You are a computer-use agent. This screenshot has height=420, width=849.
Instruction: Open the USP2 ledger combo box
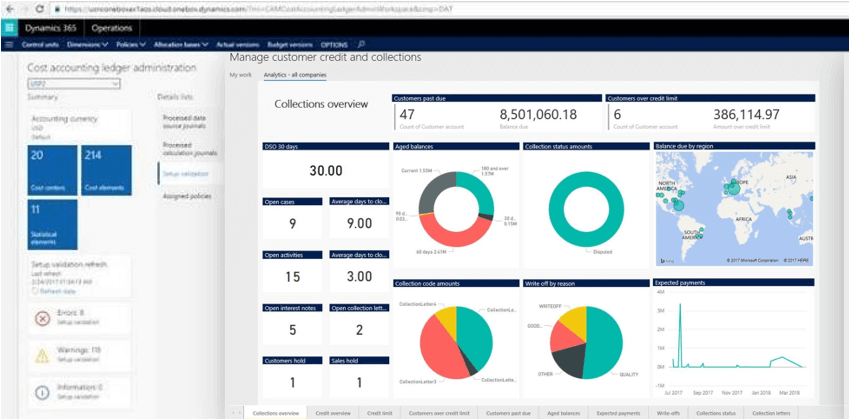[x=74, y=84]
